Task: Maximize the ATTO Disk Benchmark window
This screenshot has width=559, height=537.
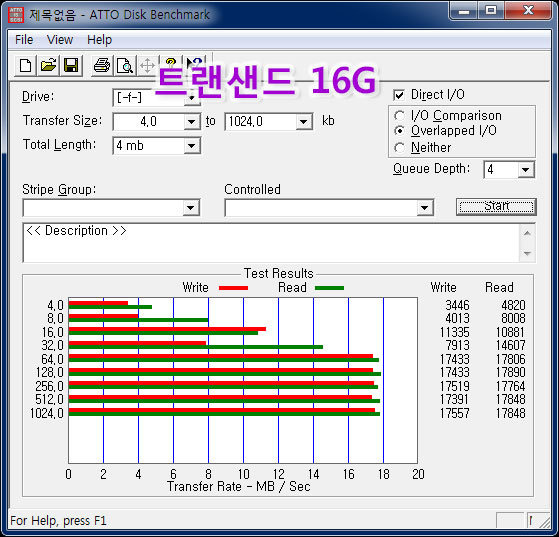Action: tap(491, 11)
